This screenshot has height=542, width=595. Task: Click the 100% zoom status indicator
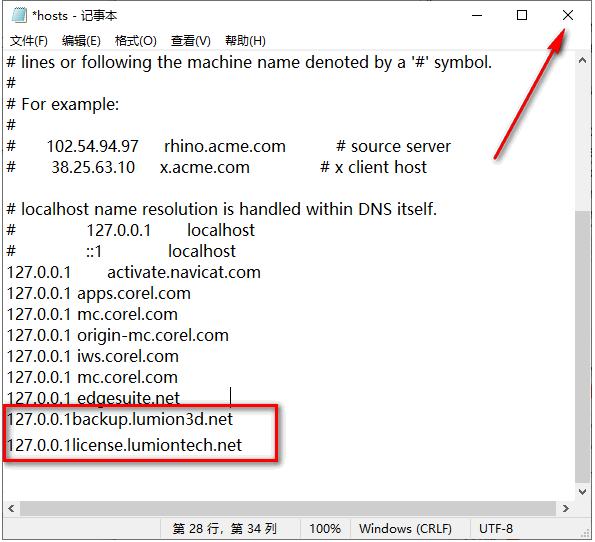point(325,529)
